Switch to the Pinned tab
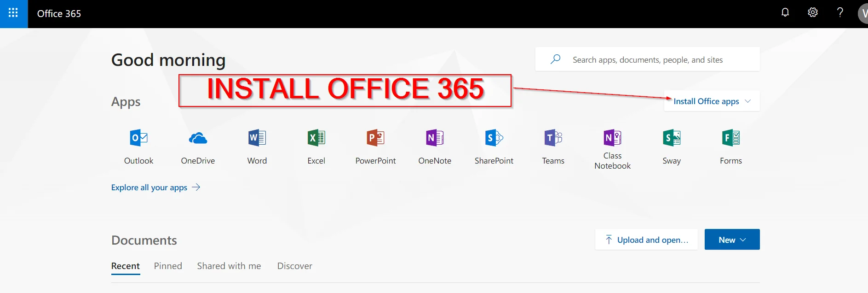This screenshot has height=293, width=868. 168,266
